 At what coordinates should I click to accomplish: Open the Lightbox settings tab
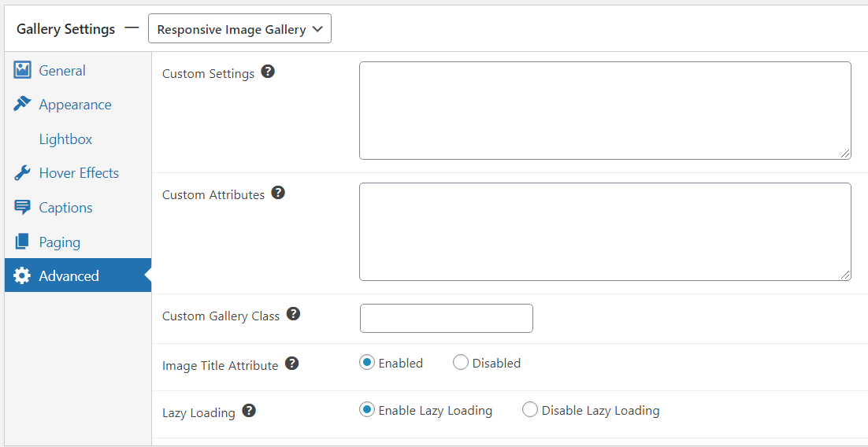pos(65,139)
